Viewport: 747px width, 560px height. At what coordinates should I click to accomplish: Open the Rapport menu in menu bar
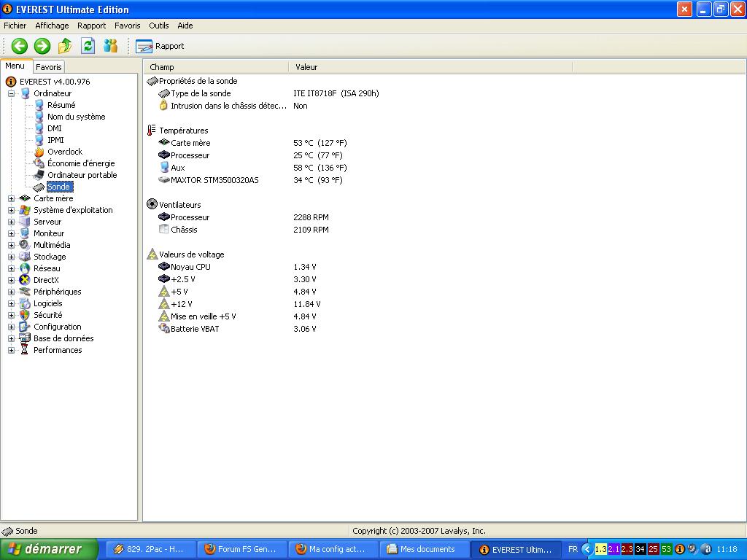pyautogui.click(x=91, y=26)
